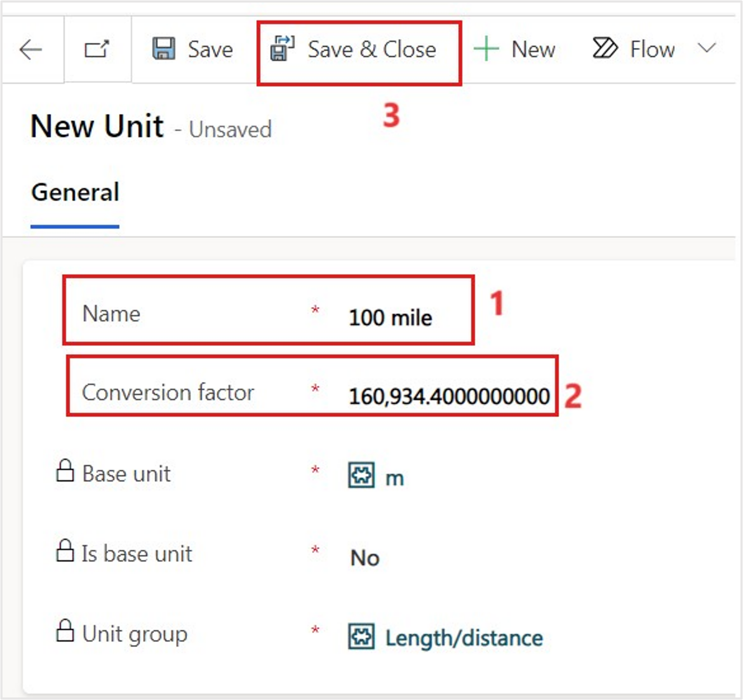Switch to the General tab

75,192
